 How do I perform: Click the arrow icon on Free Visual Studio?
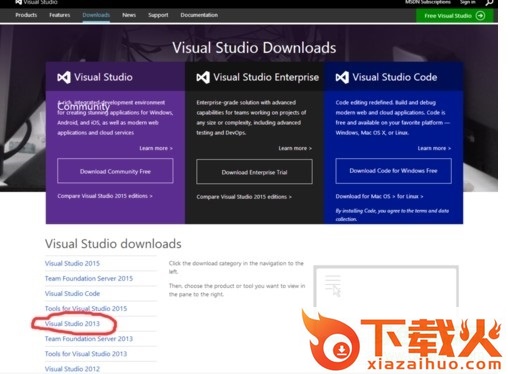tap(480, 16)
